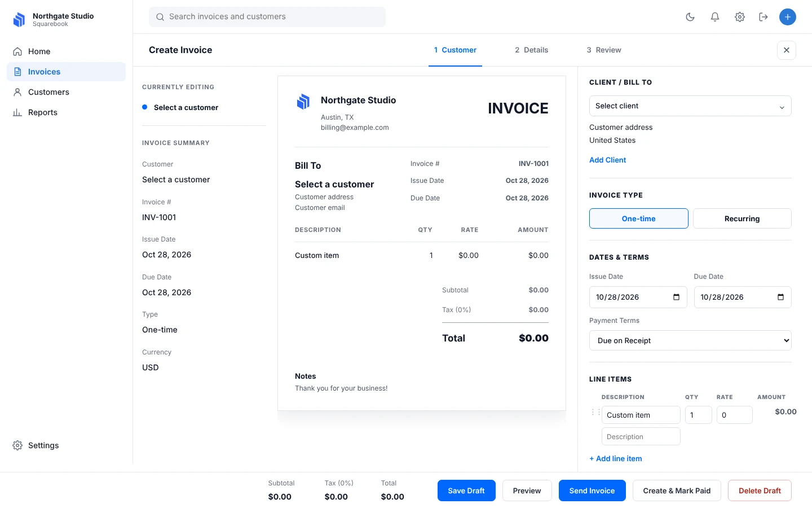Click the Due Date input field
Viewport: 812px width, 508px height.
coord(743,297)
